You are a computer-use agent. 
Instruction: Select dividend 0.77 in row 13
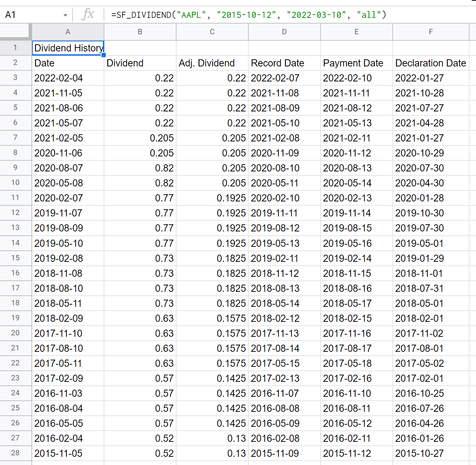(140, 228)
